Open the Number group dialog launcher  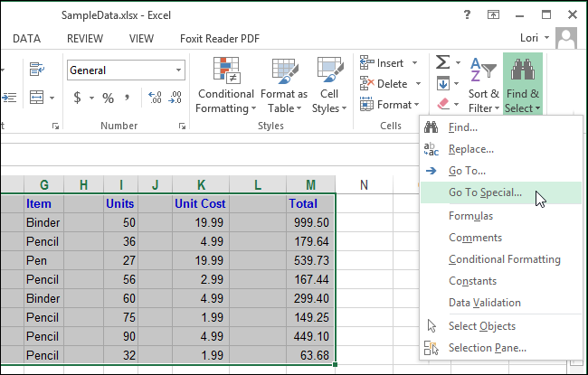point(181,126)
